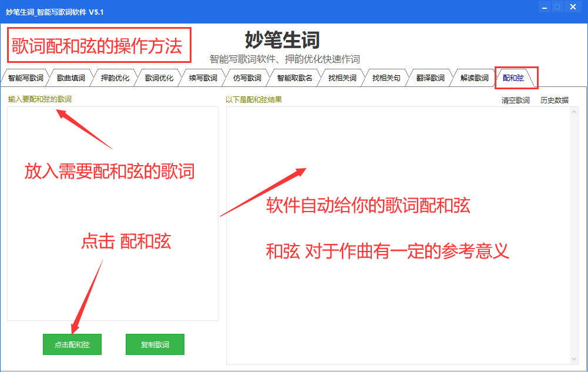588x372 pixels.
Task: Open 历史数据 history link
Action: [555, 100]
